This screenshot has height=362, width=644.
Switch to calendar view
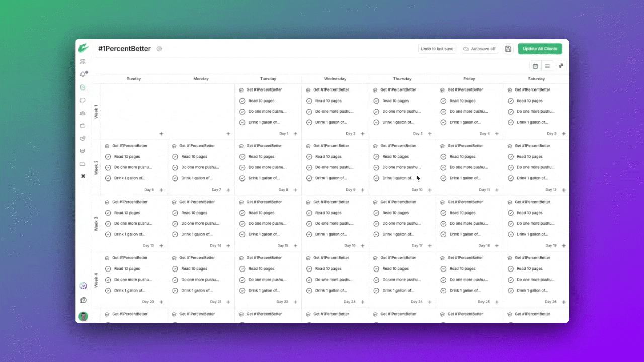(x=535, y=66)
